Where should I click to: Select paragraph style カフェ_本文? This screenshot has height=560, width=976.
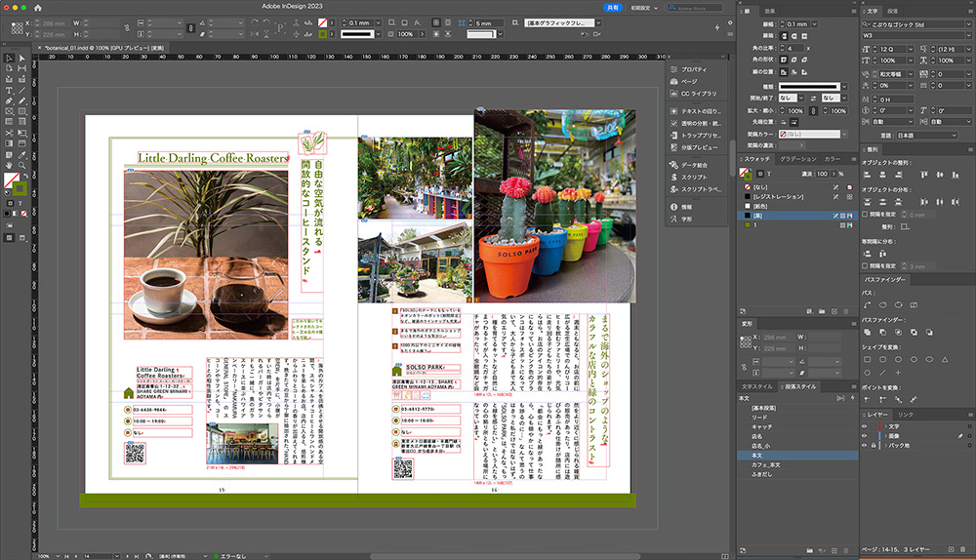pyautogui.click(x=797, y=464)
